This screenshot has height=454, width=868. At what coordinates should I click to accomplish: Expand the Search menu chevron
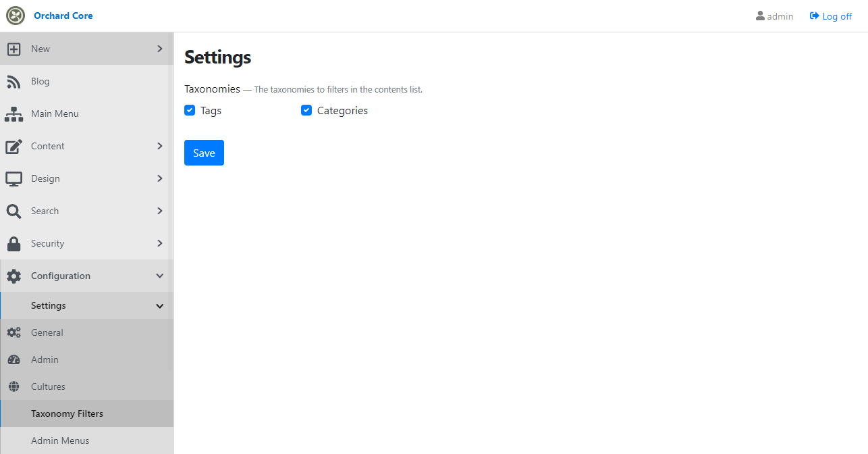pos(160,211)
